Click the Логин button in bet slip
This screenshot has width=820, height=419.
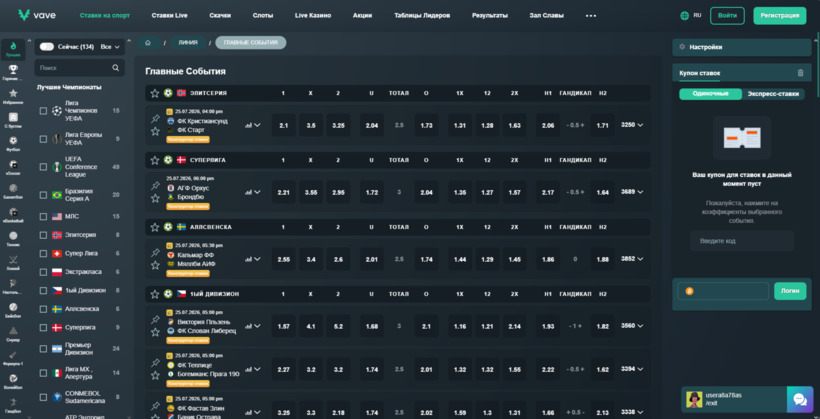tap(790, 291)
